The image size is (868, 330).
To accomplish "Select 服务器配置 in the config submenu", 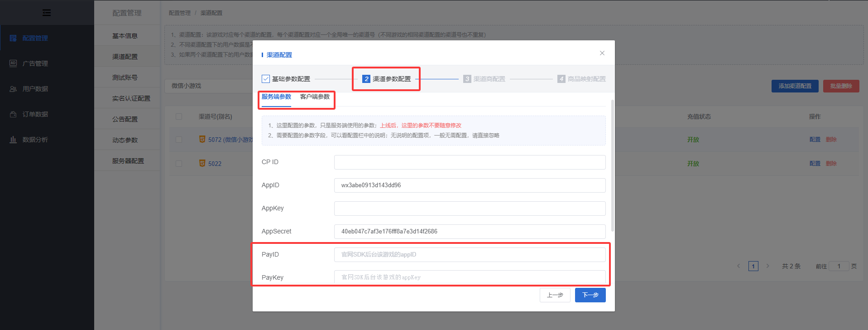I will click(x=128, y=161).
